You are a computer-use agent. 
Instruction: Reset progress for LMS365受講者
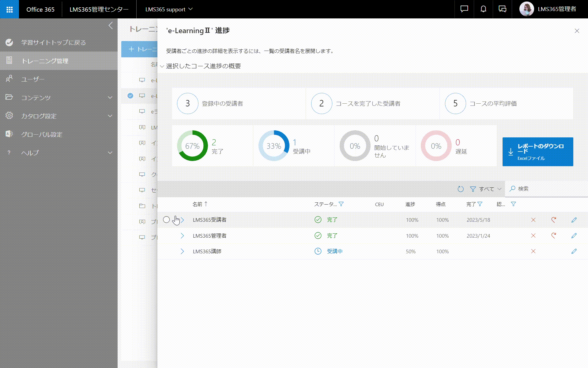pyautogui.click(x=553, y=220)
